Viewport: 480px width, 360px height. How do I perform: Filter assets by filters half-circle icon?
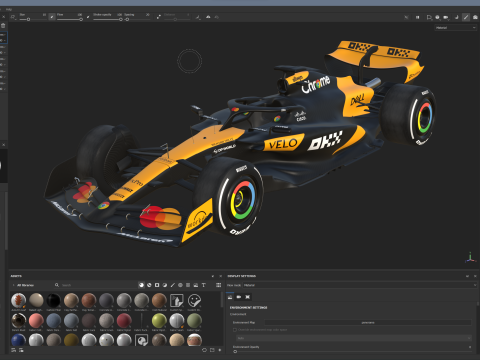pos(165,285)
